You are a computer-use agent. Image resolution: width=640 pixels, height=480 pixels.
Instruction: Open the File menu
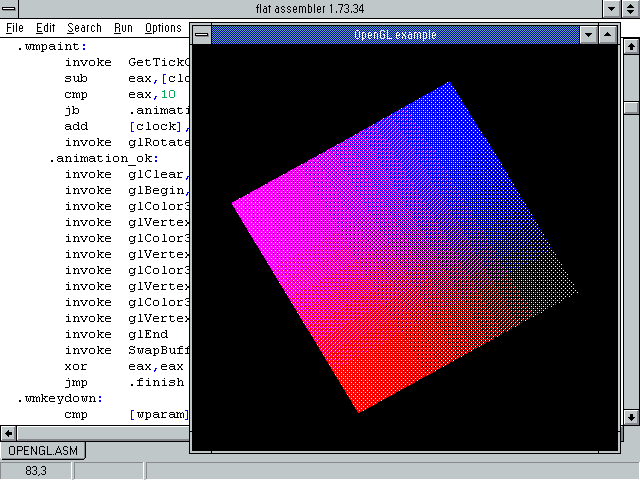pyautogui.click(x=15, y=28)
